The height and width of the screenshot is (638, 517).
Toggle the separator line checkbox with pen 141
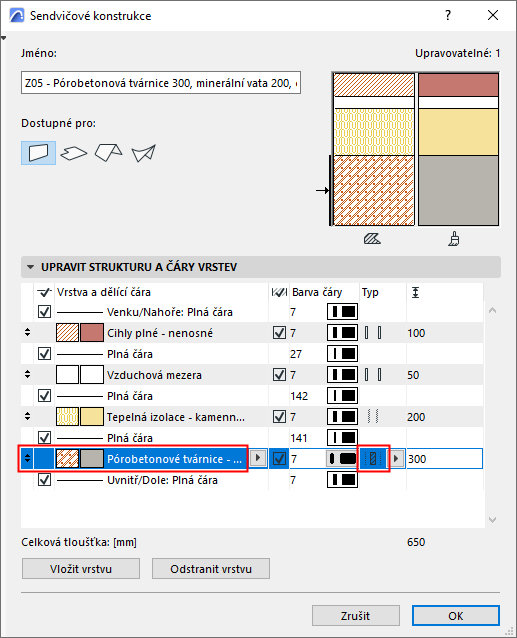tap(44, 438)
